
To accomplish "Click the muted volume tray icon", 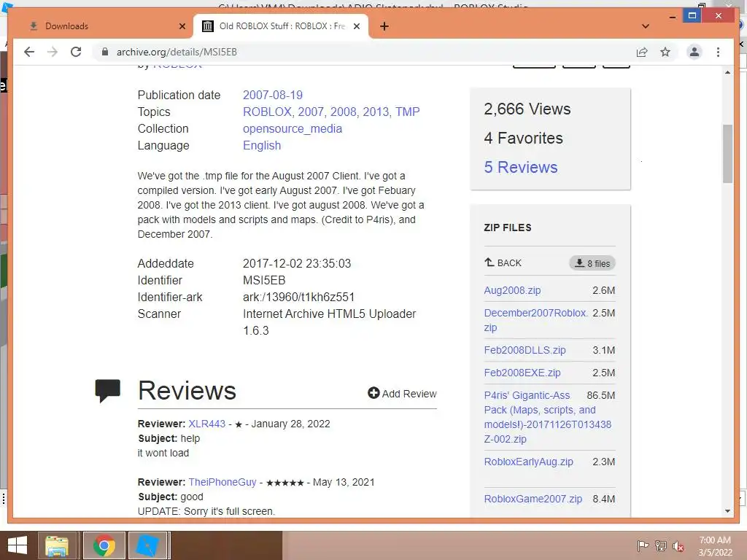I will (678, 545).
